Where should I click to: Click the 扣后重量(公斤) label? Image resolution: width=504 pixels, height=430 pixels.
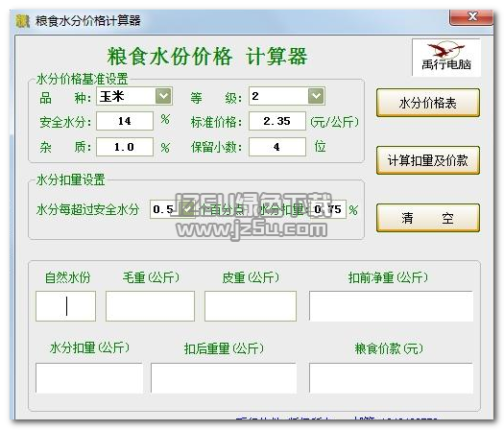tap(224, 348)
